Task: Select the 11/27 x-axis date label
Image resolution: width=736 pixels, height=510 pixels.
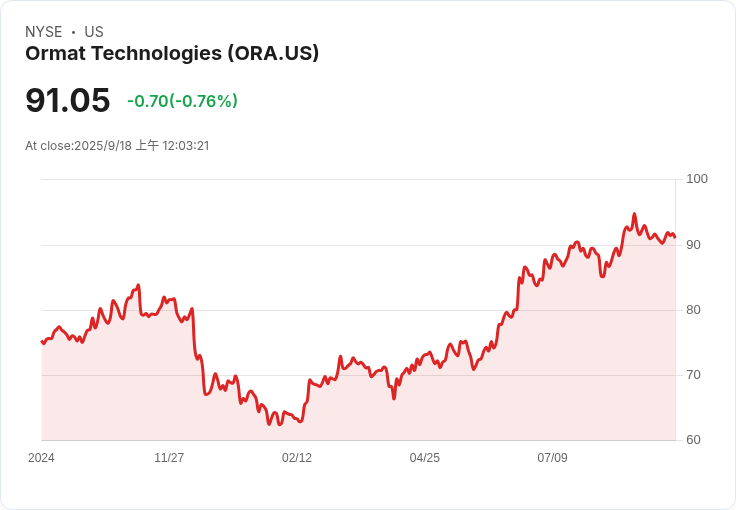Action: (169, 458)
